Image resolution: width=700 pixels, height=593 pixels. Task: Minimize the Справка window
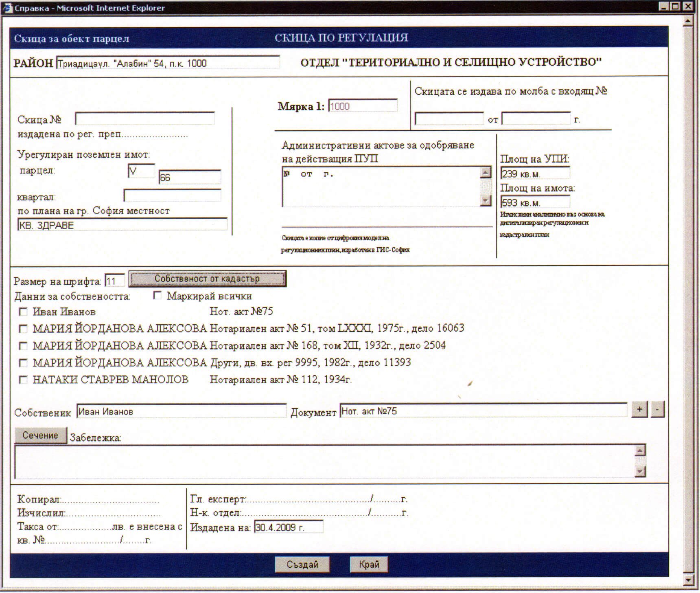click(664, 6)
